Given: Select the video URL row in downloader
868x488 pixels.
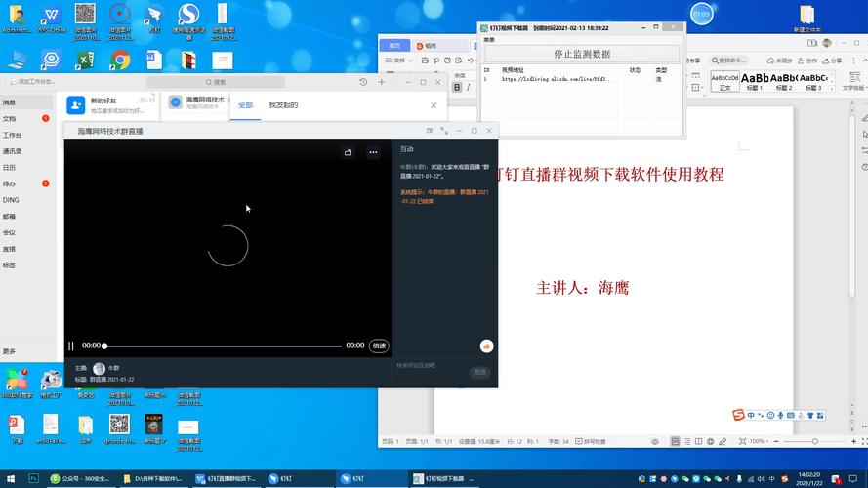Looking at the screenshot, I should point(581,79).
